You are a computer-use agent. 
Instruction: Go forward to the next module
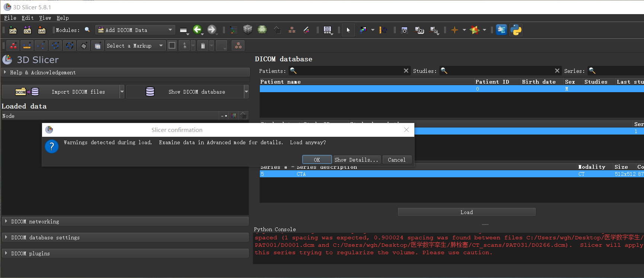click(211, 29)
